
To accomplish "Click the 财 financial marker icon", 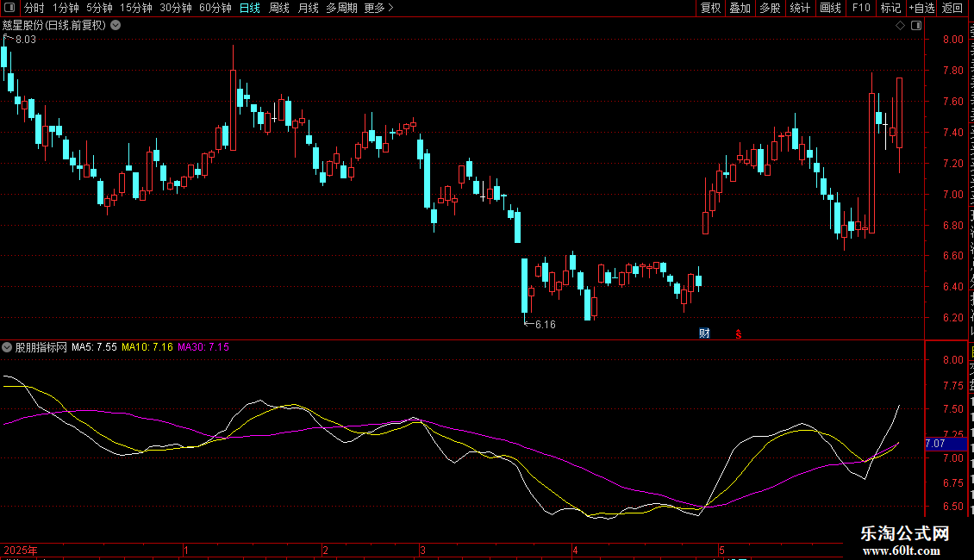I will coord(704,333).
